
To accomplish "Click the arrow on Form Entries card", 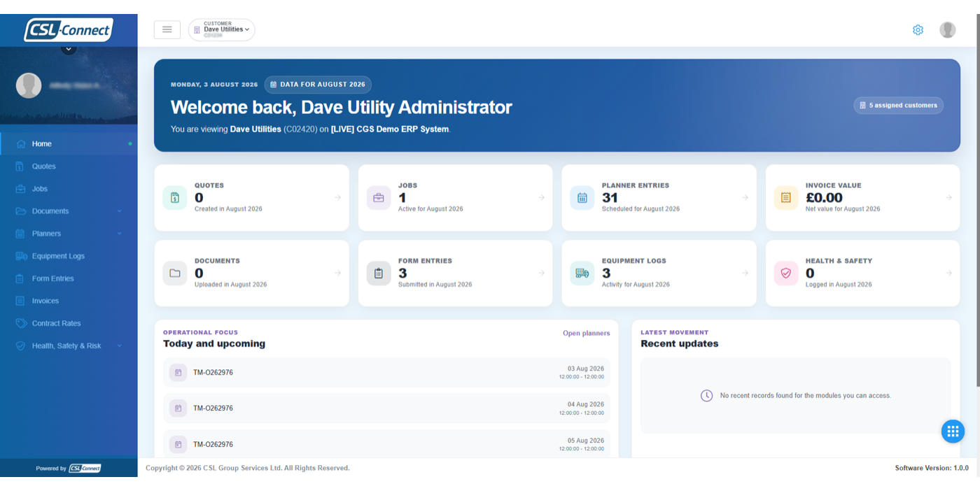I will [541, 273].
